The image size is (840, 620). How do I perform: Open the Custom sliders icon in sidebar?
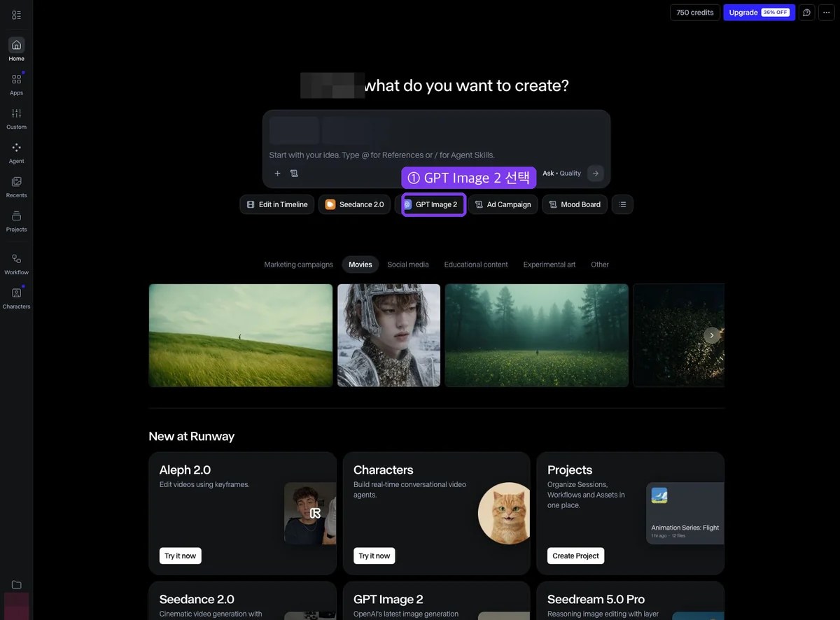pyautogui.click(x=16, y=118)
